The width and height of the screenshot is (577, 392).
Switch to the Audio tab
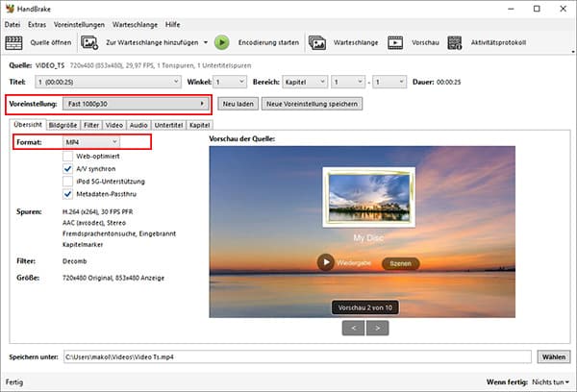coord(138,125)
